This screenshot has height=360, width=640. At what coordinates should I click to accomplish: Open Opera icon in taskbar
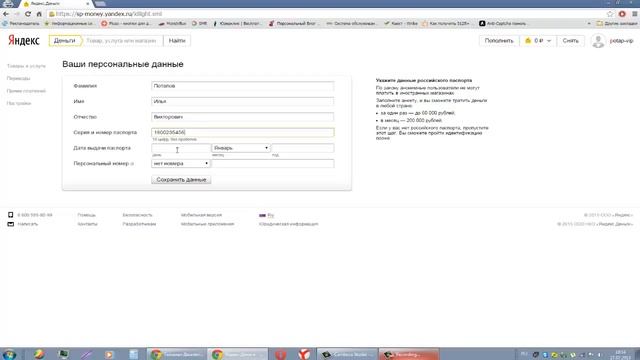280,354
